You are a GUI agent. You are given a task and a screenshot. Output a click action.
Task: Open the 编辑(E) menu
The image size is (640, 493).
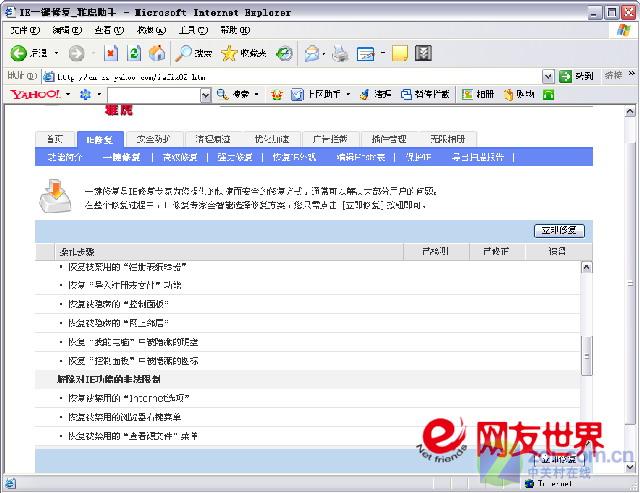pos(67,30)
